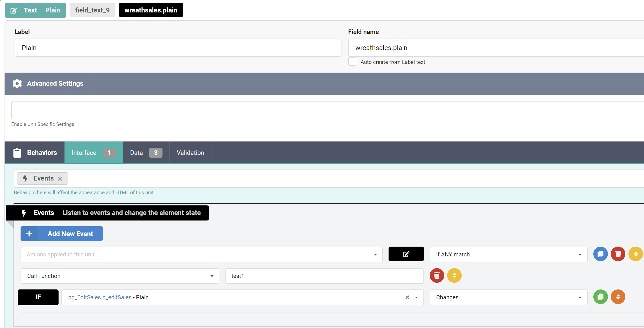Click green copy icon on IF condition
The height and width of the screenshot is (328, 644).
(x=600, y=297)
